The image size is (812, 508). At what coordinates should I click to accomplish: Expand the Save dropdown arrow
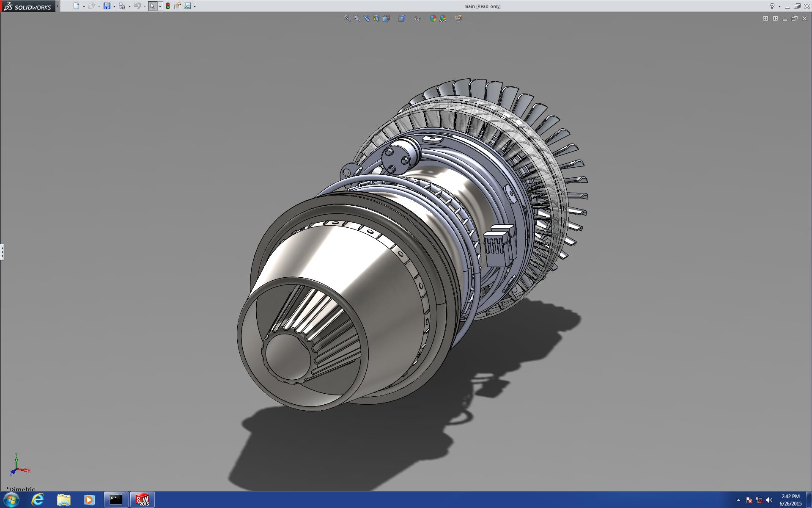click(x=114, y=6)
